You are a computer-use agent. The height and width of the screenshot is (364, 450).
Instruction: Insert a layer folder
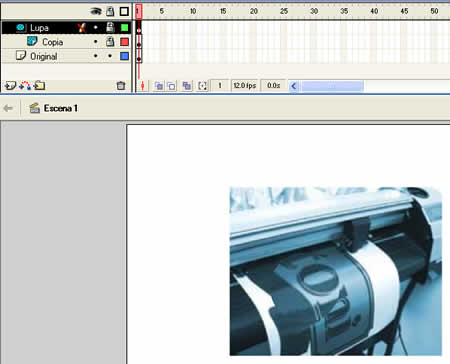(39, 86)
